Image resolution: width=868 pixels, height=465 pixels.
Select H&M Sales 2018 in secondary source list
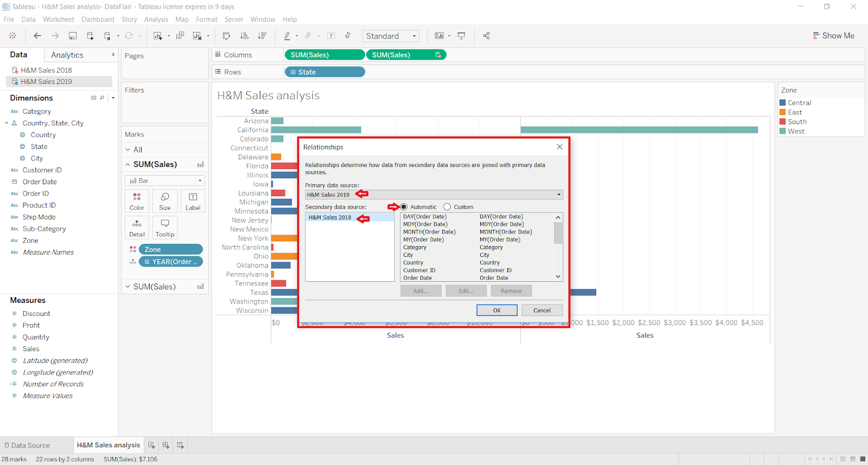click(350, 217)
